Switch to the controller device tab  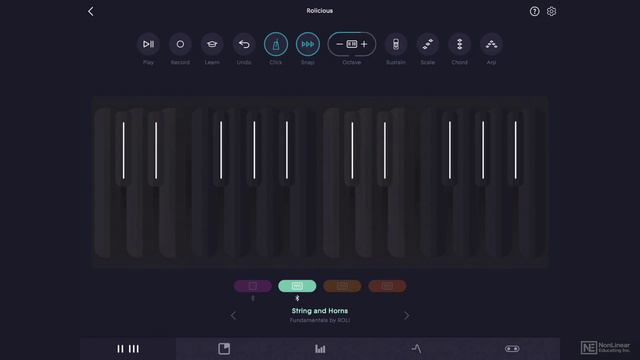(x=512, y=349)
